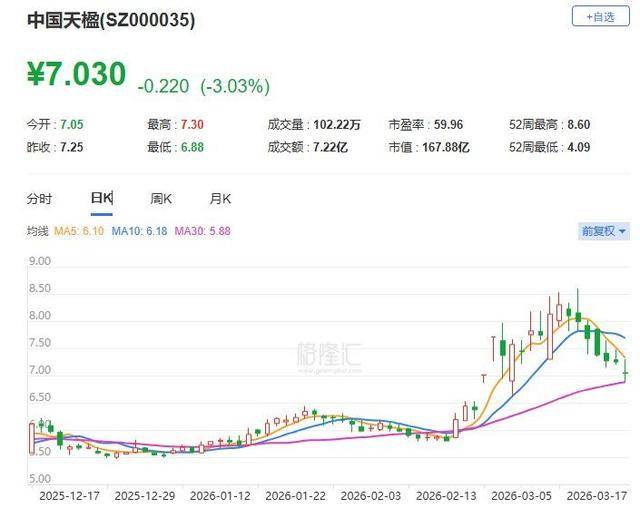The width and height of the screenshot is (640, 508).
Task: Switch to the 分时 intraday tab
Action: pos(39,199)
